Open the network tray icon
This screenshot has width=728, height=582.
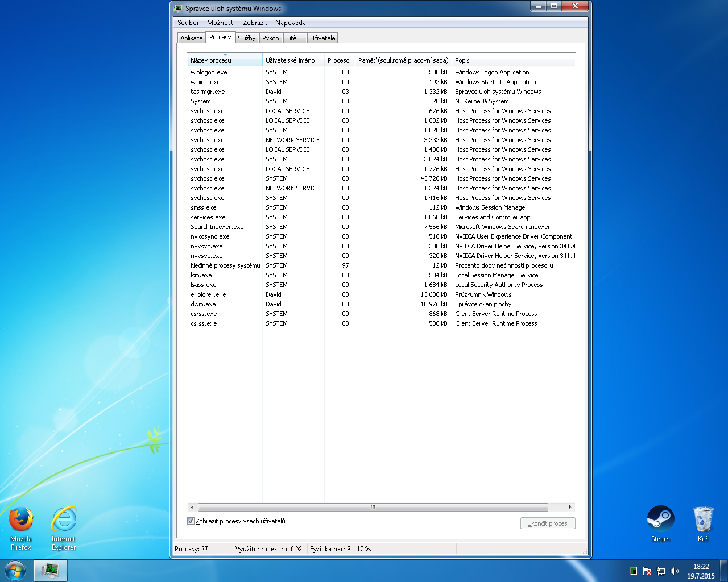coord(661,571)
